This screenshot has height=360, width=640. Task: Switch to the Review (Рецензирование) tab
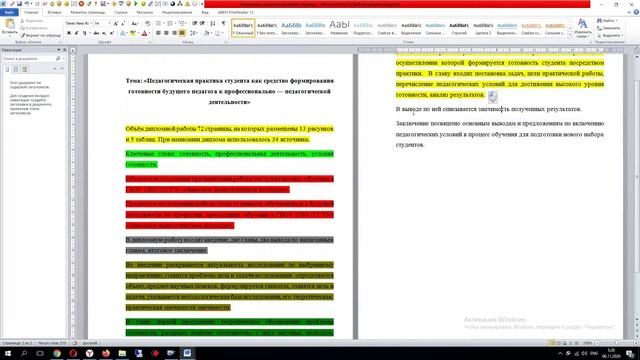pyautogui.click(x=177, y=12)
